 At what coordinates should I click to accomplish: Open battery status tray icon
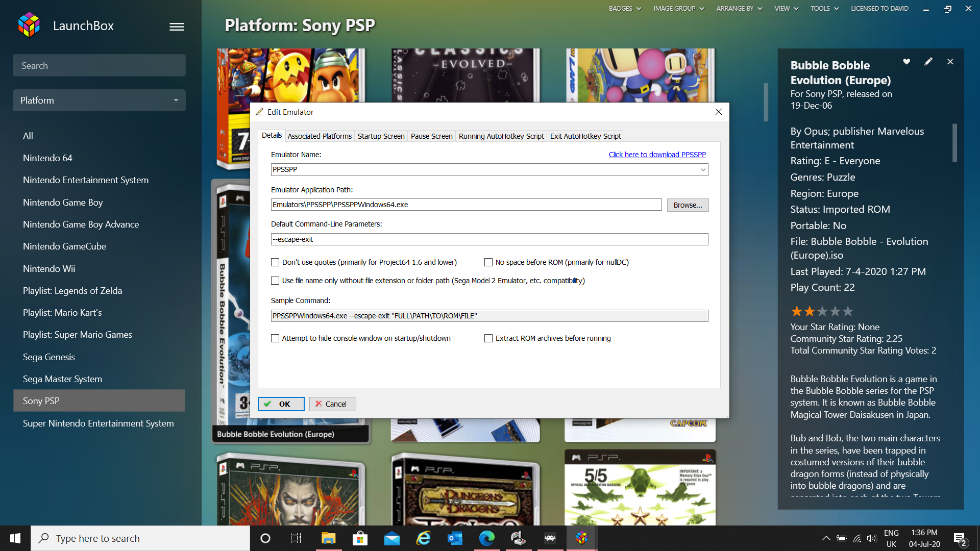point(842,538)
